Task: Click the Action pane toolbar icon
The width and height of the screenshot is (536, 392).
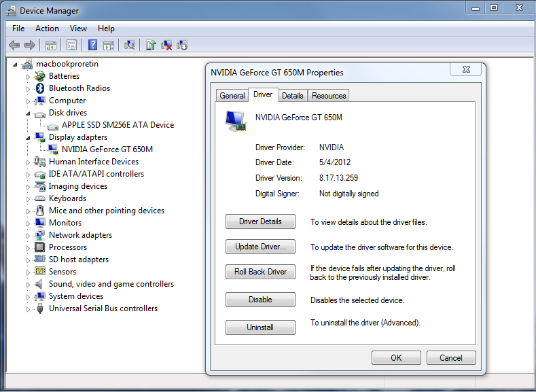Action: pos(109,45)
